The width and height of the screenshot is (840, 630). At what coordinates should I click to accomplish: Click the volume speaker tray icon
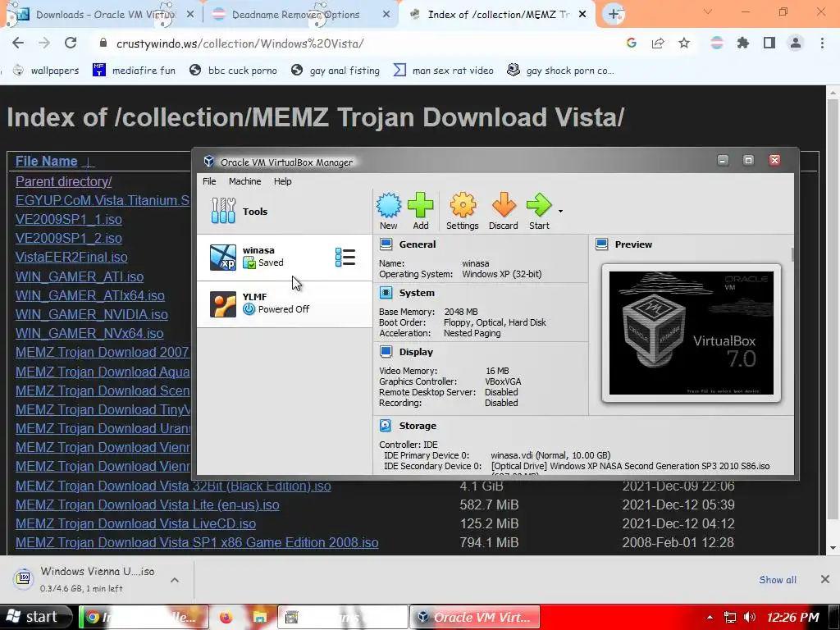[751, 617]
